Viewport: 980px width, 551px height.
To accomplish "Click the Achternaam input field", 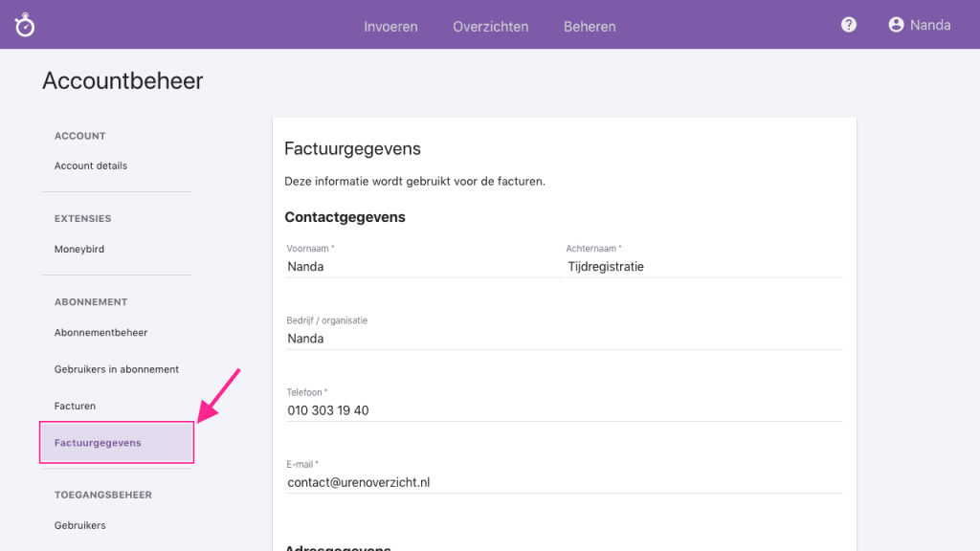I will click(703, 267).
